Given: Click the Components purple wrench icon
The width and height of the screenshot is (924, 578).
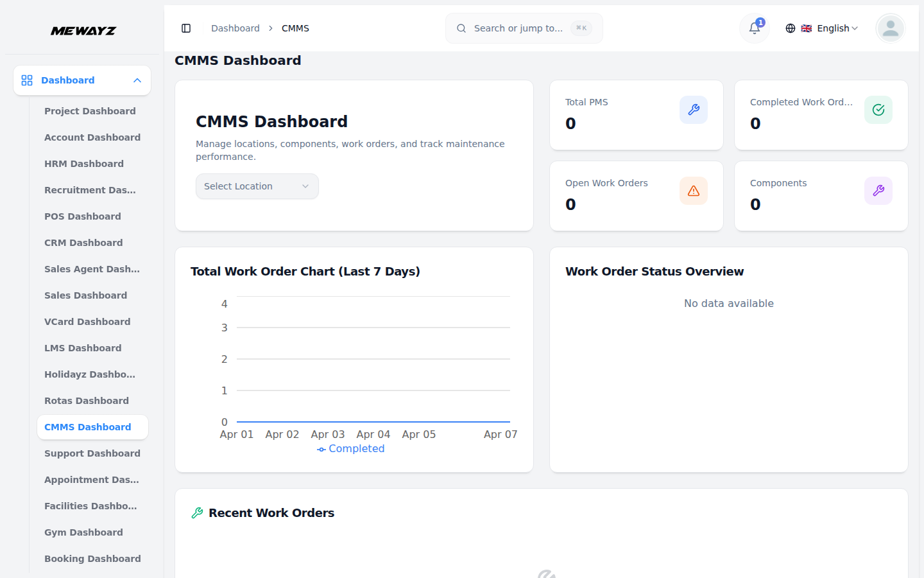Looking at the screenshot, I should point(878,191).
